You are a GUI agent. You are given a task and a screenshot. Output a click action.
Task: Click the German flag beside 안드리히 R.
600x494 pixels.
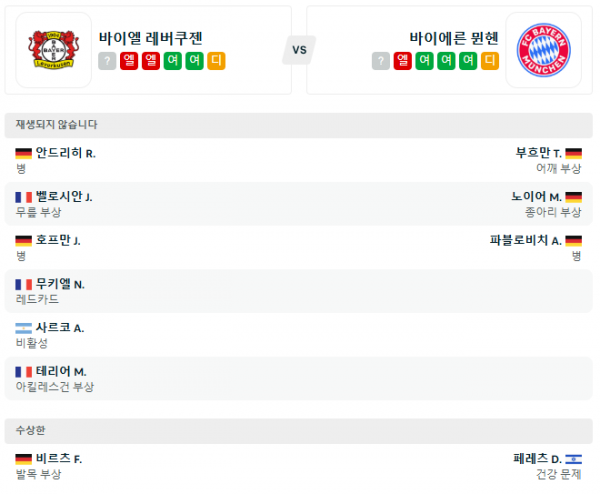[x=24, y=153]
